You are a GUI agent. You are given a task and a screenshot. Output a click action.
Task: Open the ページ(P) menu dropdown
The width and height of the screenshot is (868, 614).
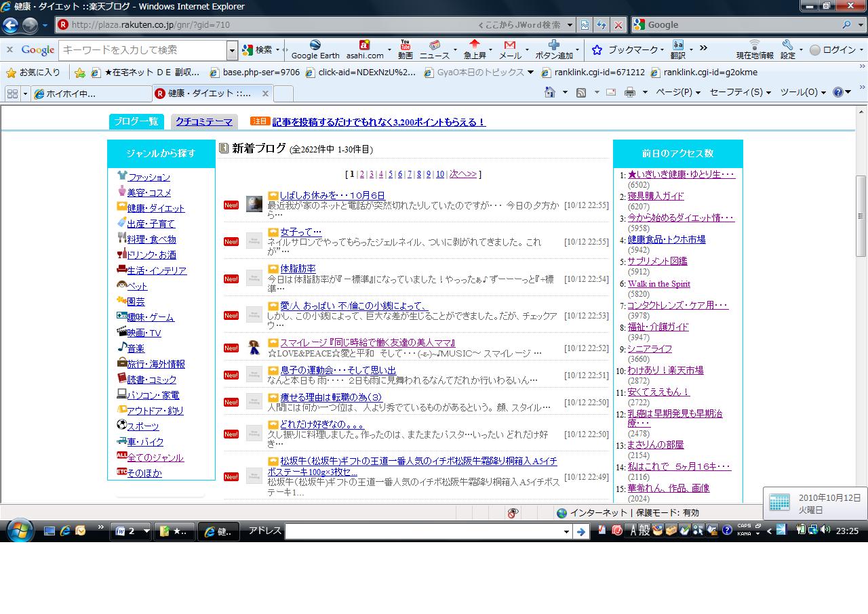pyautogui.click(x=677, y=93)
